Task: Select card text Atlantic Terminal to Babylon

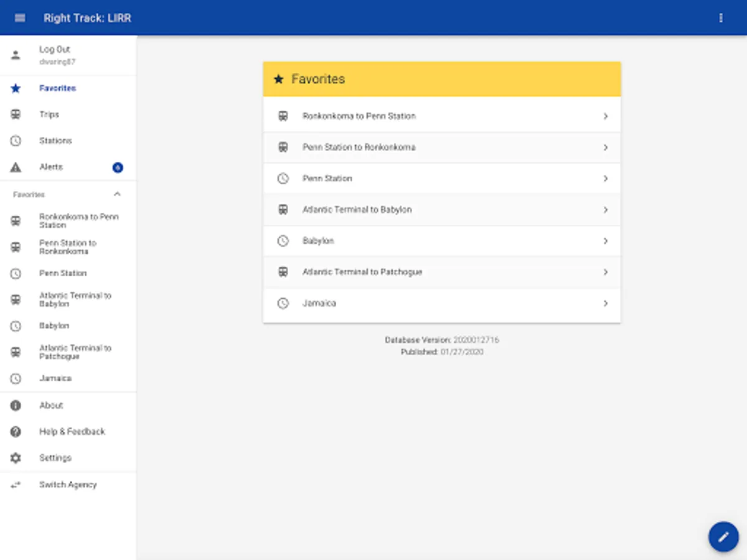Action: tap(357, 210)
